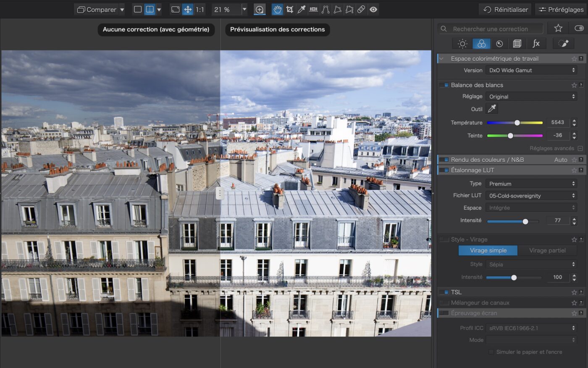This screenshot has width=588, height=368.
Task: Select the Virage simple tab
Action: pos(488,251)
